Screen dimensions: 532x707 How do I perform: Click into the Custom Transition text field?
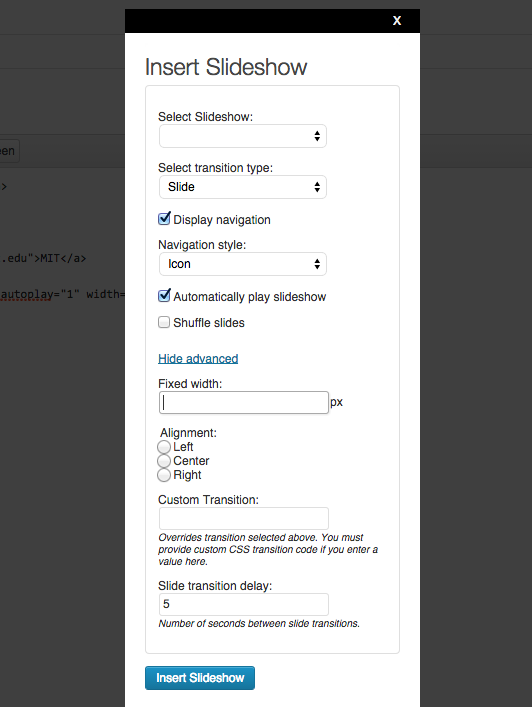pos(243,519)
